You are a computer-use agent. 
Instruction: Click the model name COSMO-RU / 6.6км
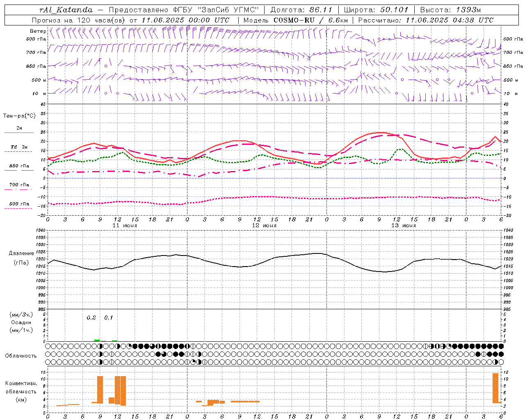[x=310, y=20]
